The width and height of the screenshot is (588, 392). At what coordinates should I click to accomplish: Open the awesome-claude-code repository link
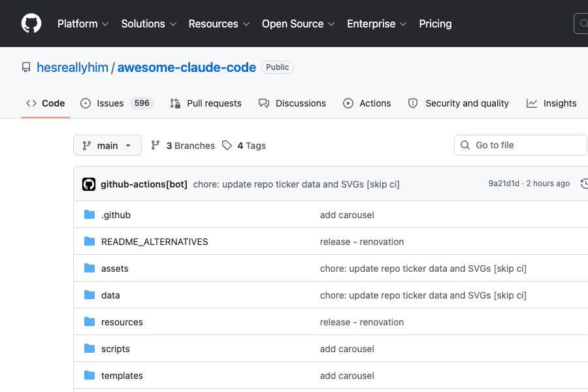pos(187,67)
